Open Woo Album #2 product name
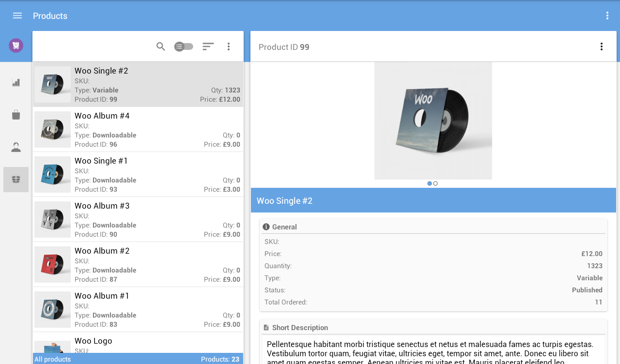The width and height of the screenshot is (620, 364). (102, 251)
